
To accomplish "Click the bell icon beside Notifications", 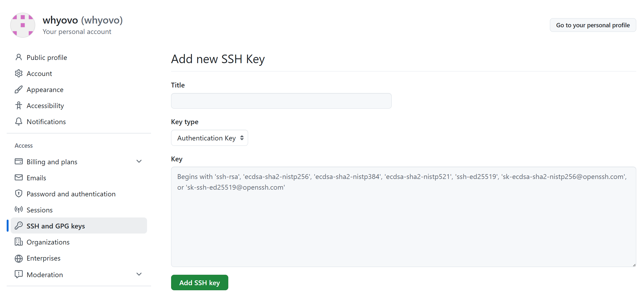I will (x=19, y=121).
